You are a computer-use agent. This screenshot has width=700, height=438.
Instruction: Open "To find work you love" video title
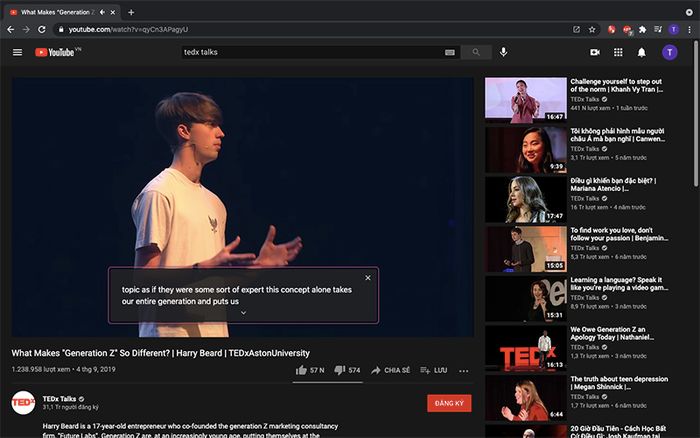click(619, 234)
